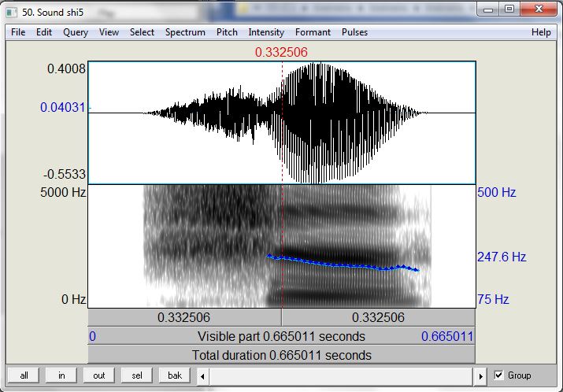The width and height of the screenshot is (563, 392).
Task: Open the Spectrum menu
Action: coord(185,32)
